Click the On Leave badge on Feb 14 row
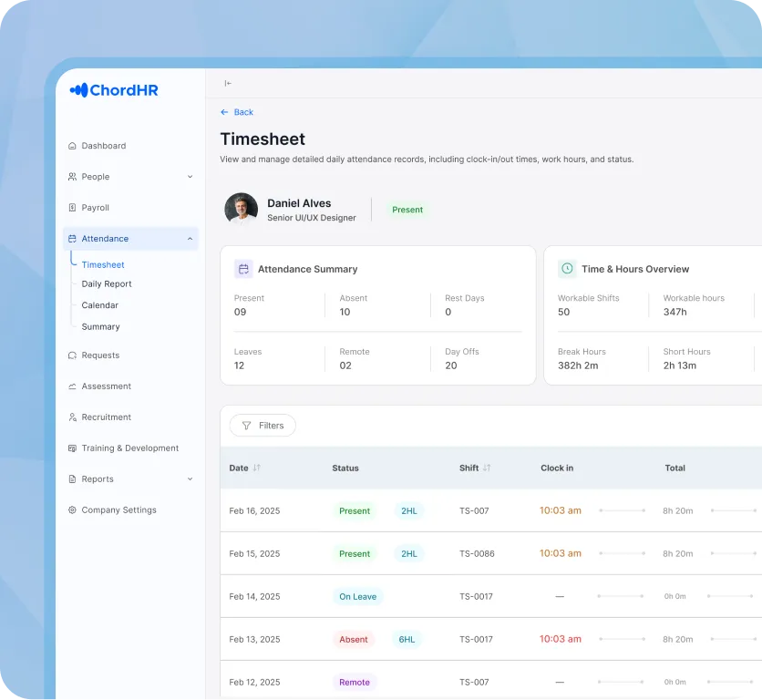The height and width of the screenshot is (700, 762). [x=357, y=596]
